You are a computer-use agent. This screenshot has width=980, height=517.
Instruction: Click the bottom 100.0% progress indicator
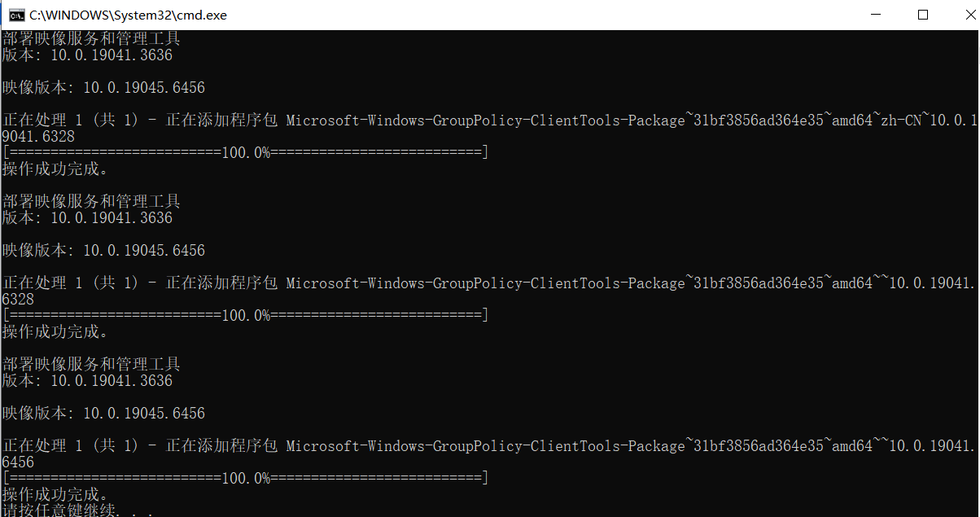[x=244, y=477]
